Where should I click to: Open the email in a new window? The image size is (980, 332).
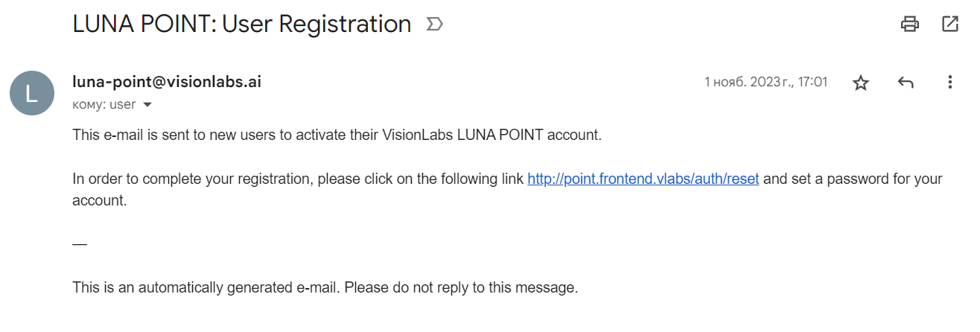click(950, 24)
